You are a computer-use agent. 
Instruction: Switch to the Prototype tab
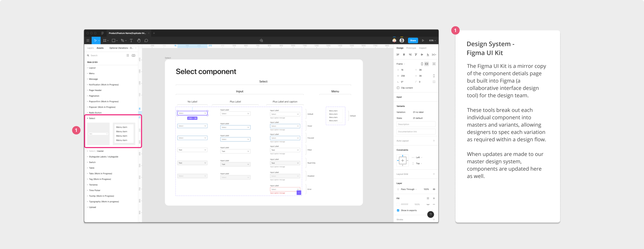411,48
